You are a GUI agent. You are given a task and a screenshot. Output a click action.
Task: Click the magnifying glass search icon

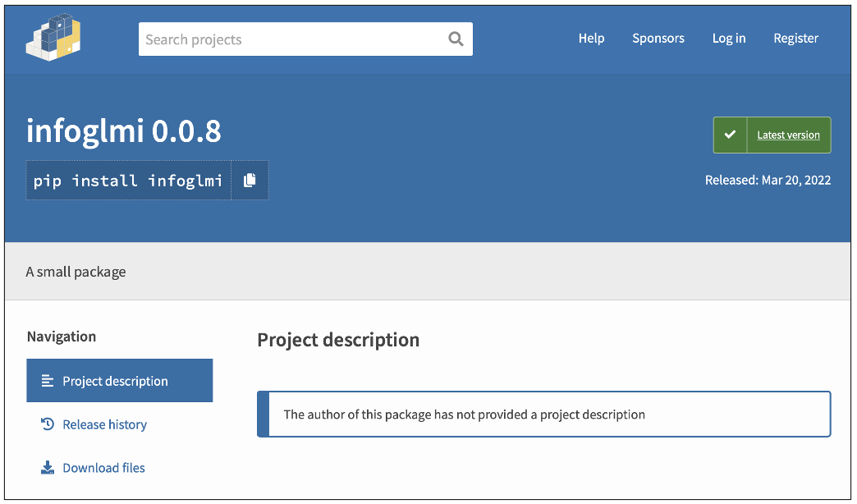pyautogui.click(x=456, y=39)
